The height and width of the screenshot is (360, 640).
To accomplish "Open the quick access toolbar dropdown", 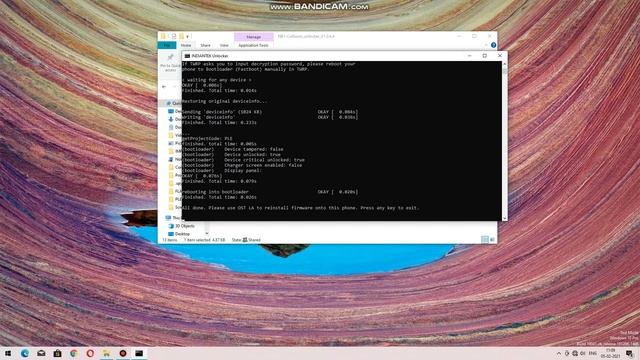I will click(188, 37).
